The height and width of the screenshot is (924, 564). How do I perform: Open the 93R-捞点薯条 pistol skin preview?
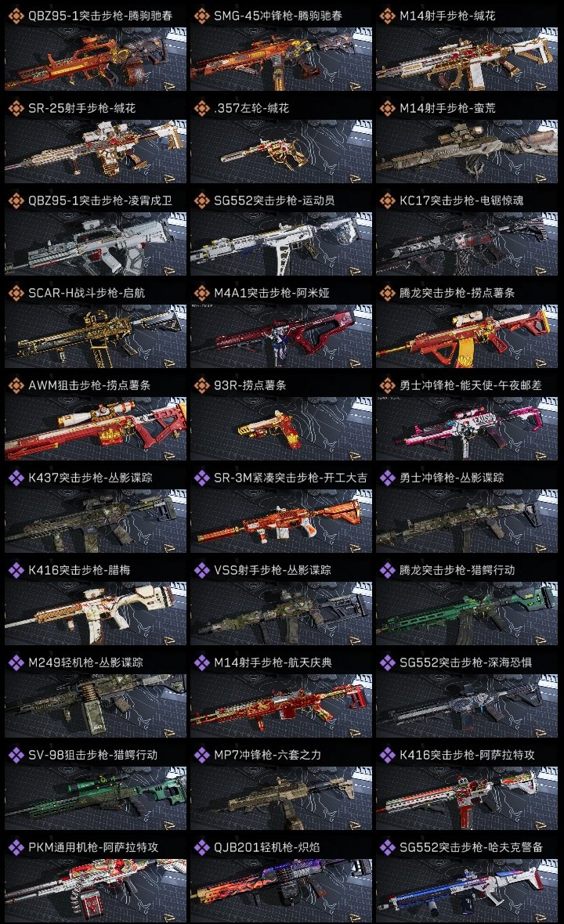(281, 428)
